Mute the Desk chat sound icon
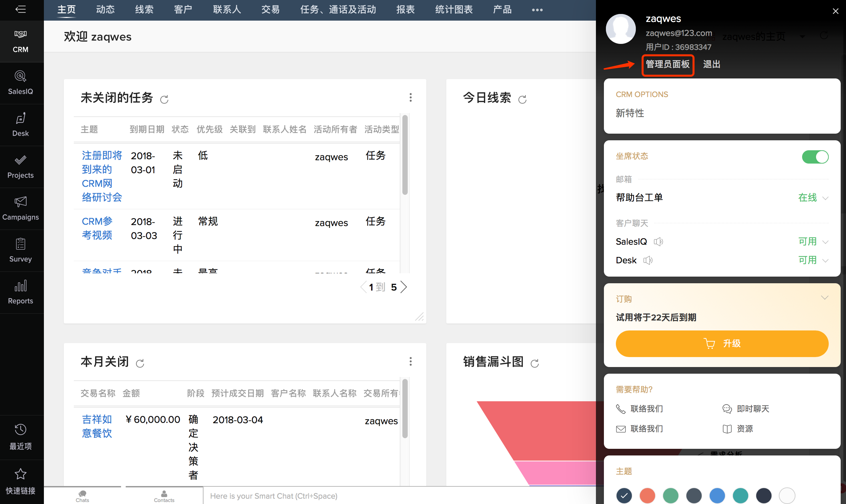Screen dimensions: 846x504 coord(648,260)
